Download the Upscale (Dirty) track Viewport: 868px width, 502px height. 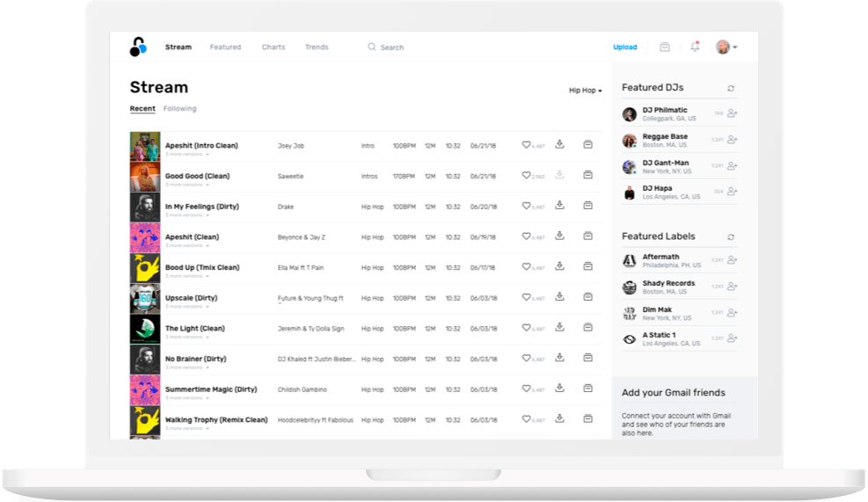559,296
